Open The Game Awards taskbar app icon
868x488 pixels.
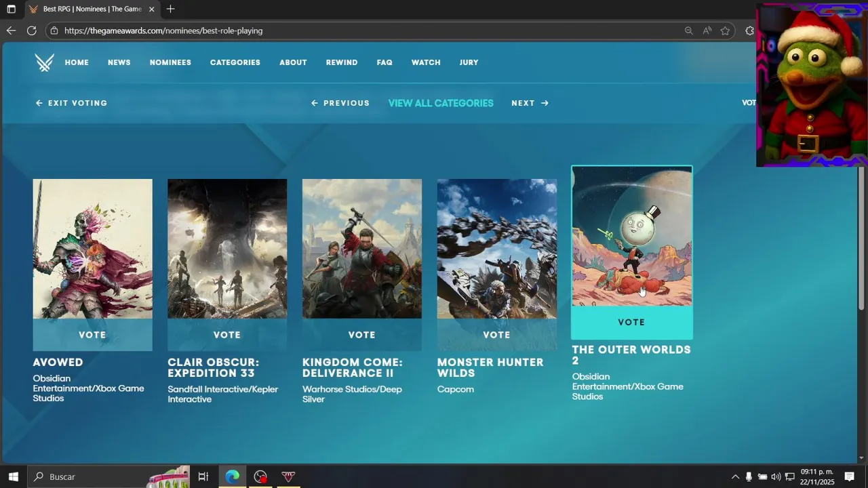[x=288, y=476]
